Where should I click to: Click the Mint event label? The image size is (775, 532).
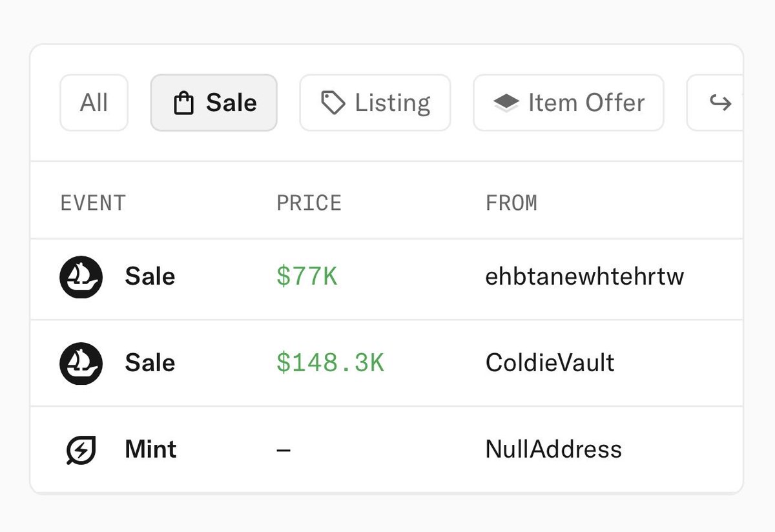point(150,449)
